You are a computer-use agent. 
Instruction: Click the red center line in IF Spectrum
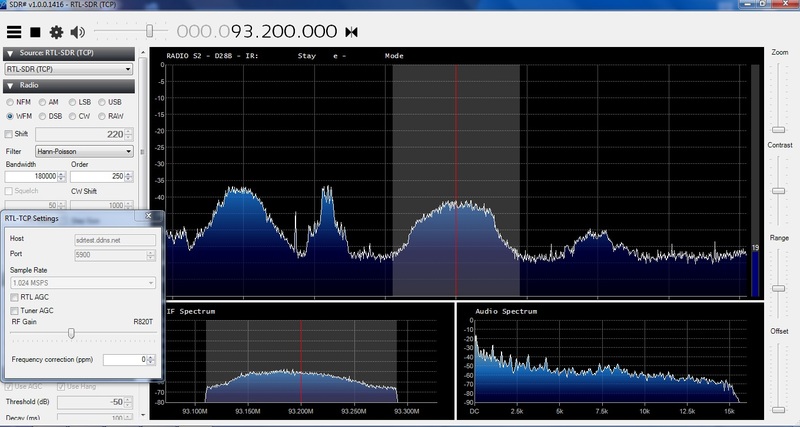coord(301,361)
